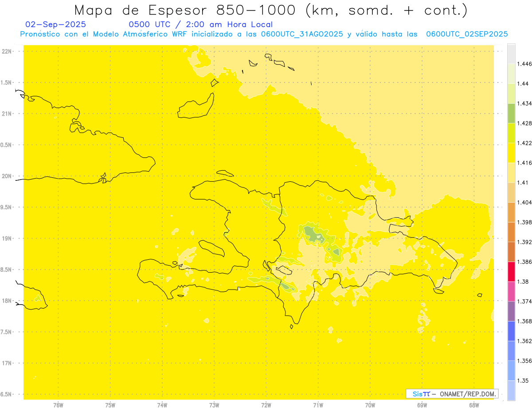Click the '1.44' legend value
Image resolution: width=532 pixels, height=411 pixels.
(523, 84)
